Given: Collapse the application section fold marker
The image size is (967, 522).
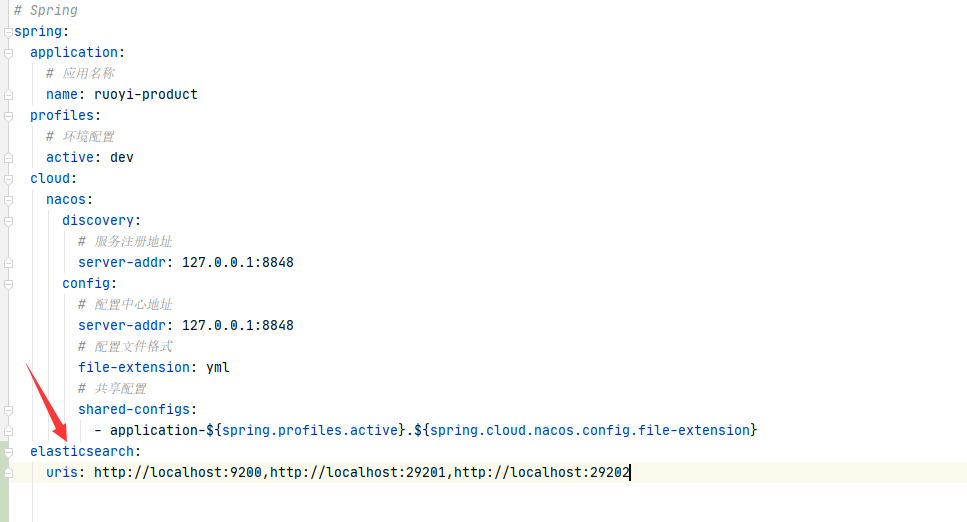Looking at the screenshot, I should 8,53.
